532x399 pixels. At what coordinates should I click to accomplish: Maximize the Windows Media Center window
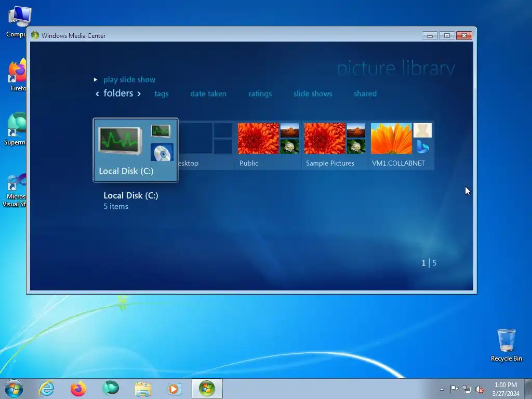tap(447, 36)
